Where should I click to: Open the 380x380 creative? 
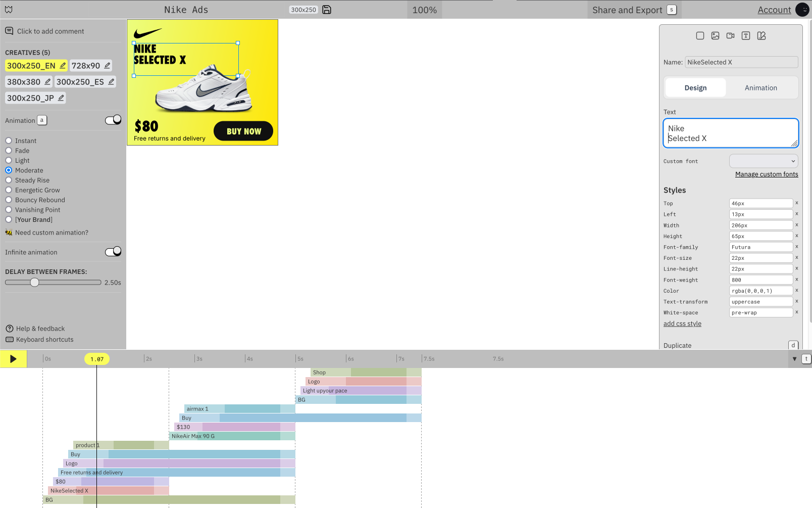click(x=24, y=82)
